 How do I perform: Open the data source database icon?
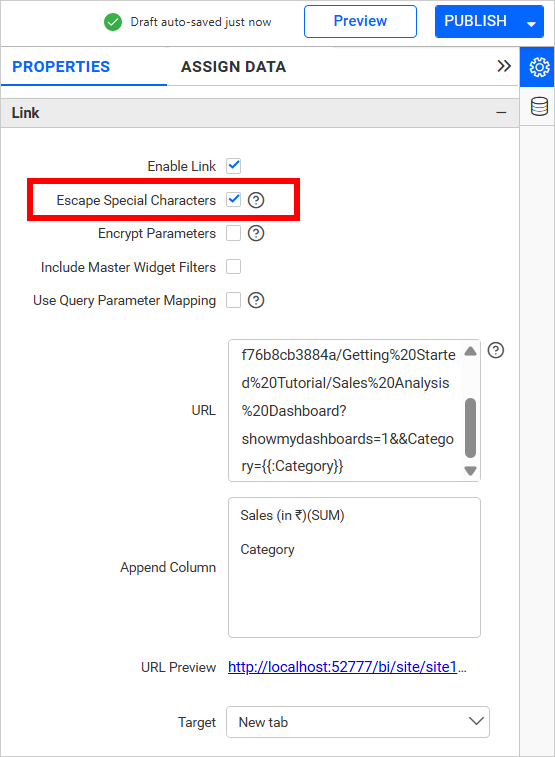click(539, 106)
